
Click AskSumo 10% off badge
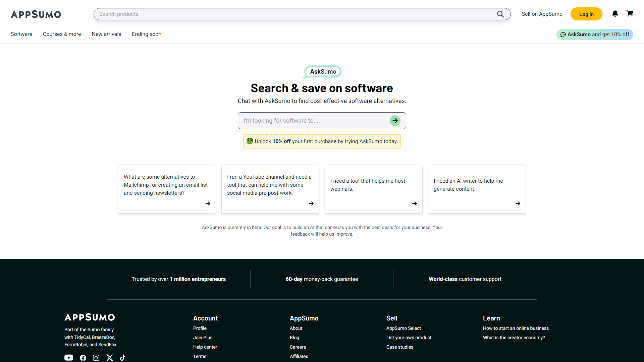pyautogui.click(x=594, y=35)
